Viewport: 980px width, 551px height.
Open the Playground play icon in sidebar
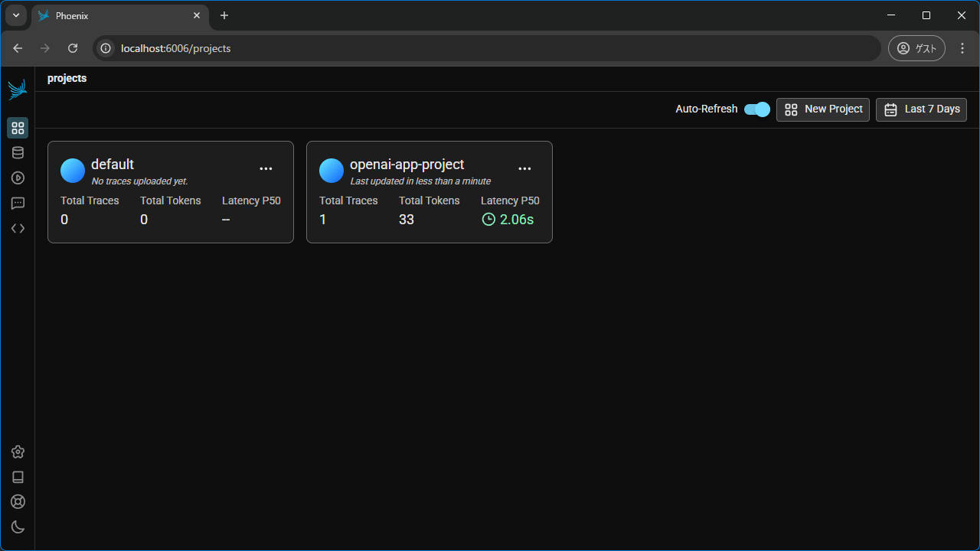click(18, 178)
